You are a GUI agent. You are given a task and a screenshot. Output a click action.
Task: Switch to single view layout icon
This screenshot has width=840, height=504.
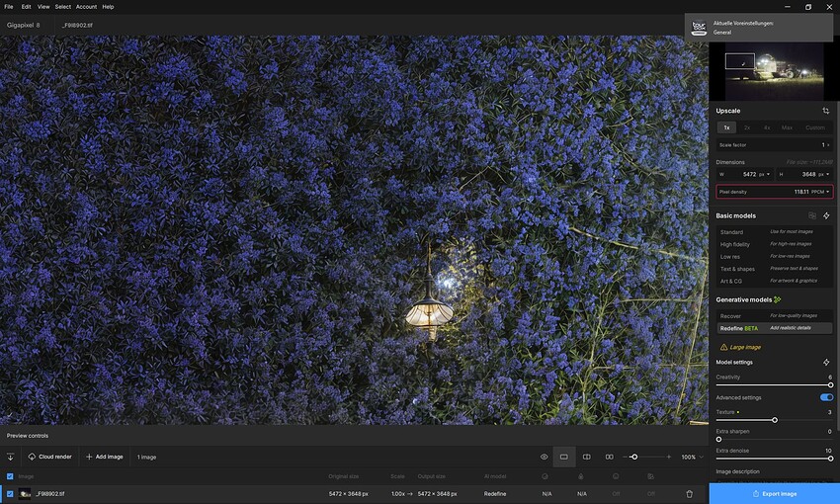pos(564,457)
